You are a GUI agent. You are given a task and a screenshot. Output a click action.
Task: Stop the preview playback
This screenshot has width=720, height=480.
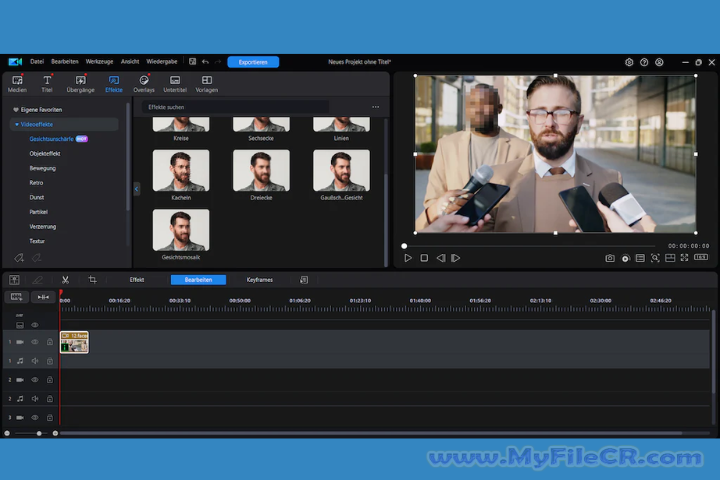424,258
